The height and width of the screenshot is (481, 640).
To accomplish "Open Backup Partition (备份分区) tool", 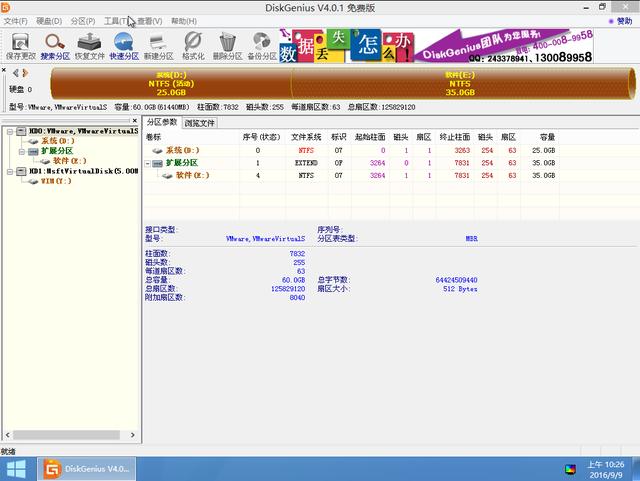I will [x=262, y=46].
